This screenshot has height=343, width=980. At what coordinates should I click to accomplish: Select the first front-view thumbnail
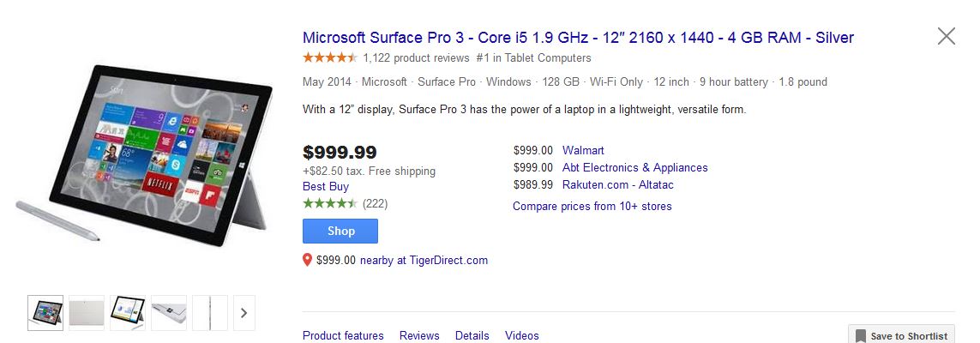pos(45,313)
